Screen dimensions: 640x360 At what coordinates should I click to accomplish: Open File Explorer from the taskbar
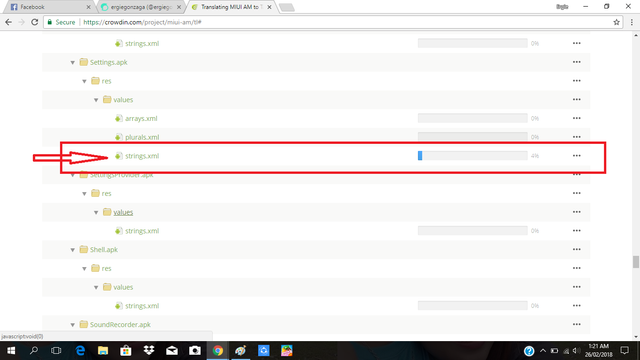pos(103,351)
